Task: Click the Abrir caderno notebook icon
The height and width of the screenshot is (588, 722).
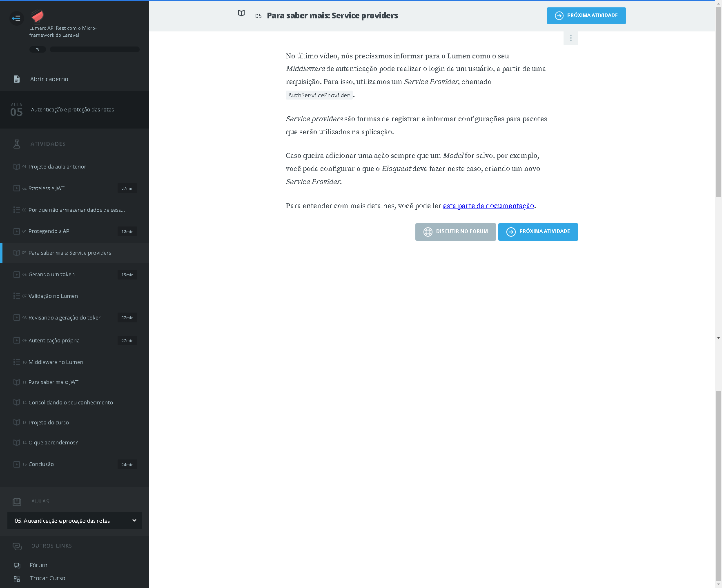Action: (x=17, y=79)
